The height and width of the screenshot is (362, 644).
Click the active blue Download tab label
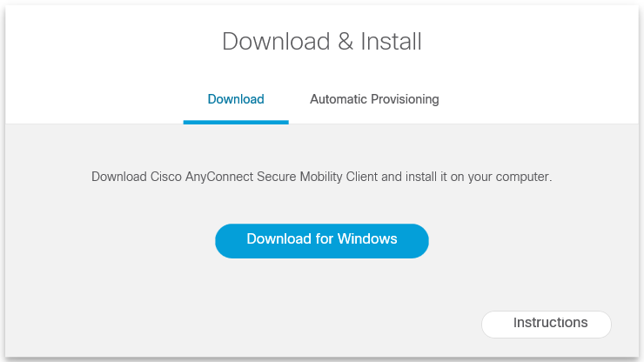tap(236, 99)
